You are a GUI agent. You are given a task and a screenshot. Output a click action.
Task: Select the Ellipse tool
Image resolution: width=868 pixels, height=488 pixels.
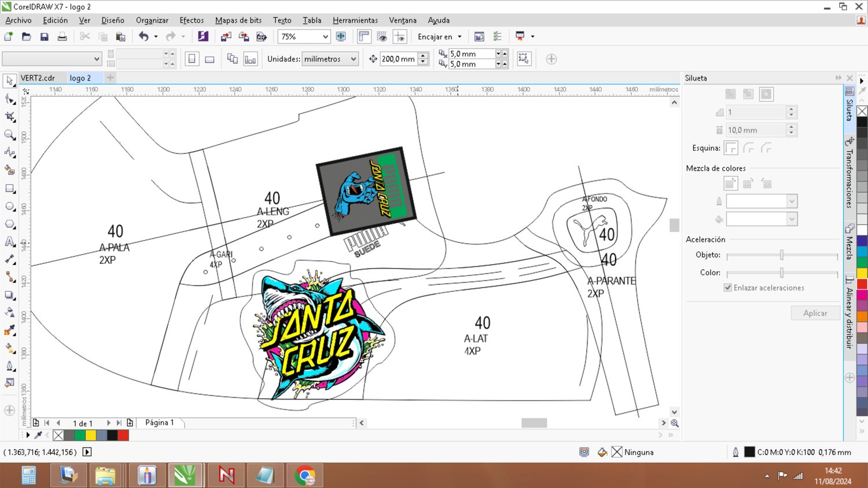[x=9, y=207]
